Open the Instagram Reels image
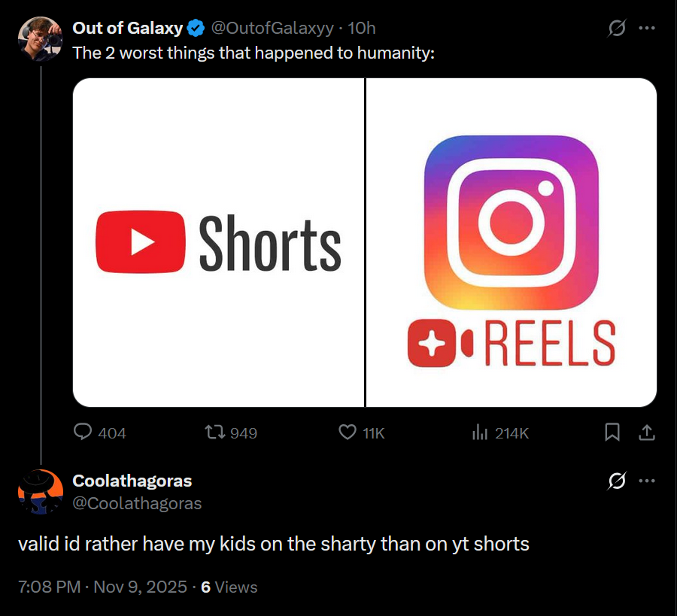Screen dimensions: 677x616 (x=512, y=242)
